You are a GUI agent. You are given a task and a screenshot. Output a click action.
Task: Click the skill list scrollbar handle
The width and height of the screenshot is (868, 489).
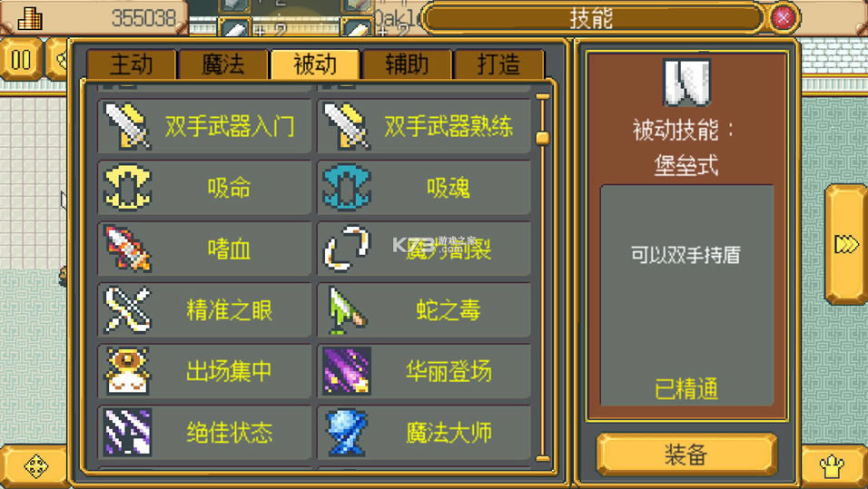543,138
